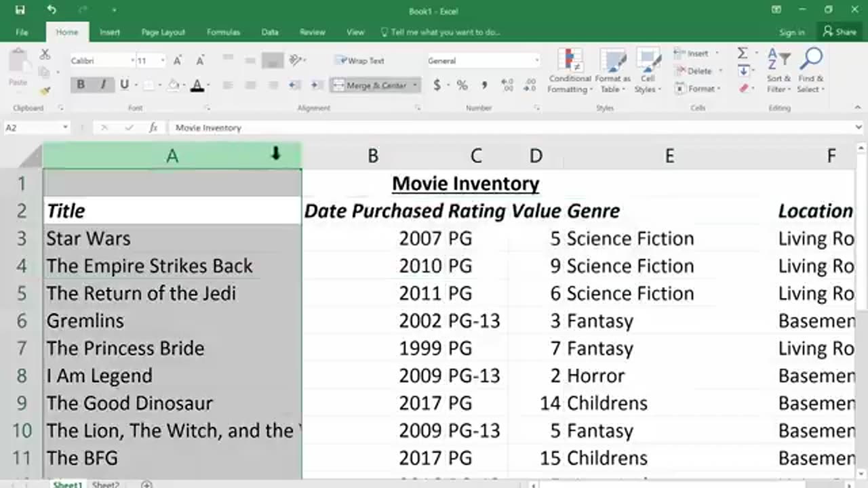
Task: Open the Page Layout tab
Action: click(x=163, y=32)
